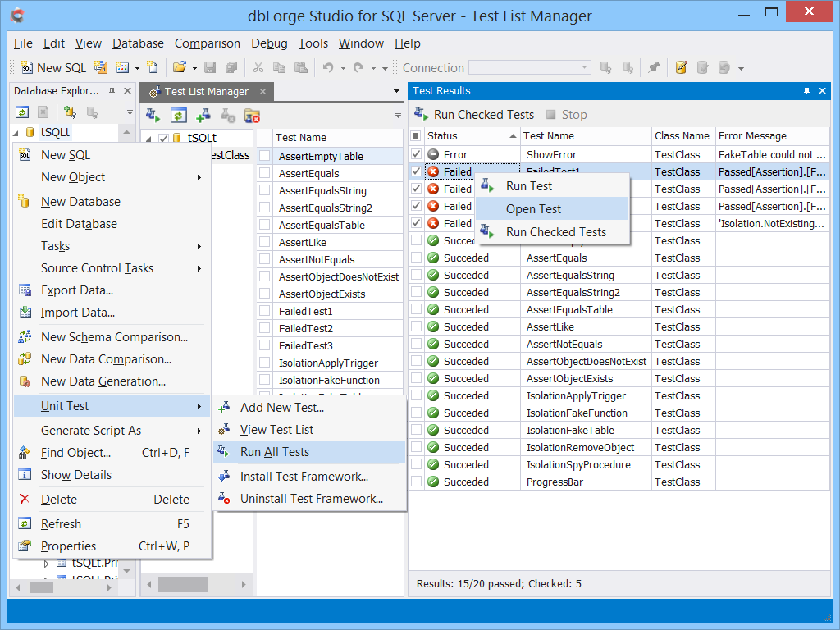Click Run Checked Tests in Test Results toolbar
The height and width of the screenshot is (630, 840).
474,115
